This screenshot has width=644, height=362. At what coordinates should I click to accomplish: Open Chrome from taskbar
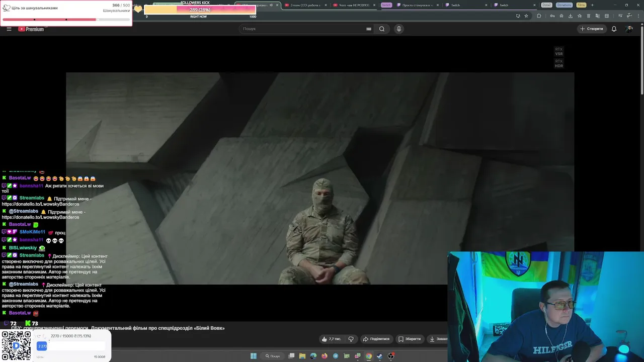(369, 356)
